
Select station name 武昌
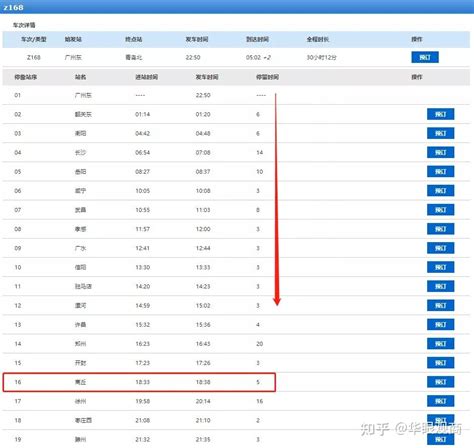click(x=80, y=210)
